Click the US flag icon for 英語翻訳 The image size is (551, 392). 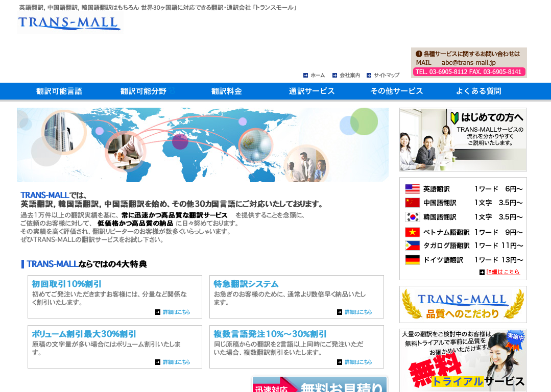[412, 189]
